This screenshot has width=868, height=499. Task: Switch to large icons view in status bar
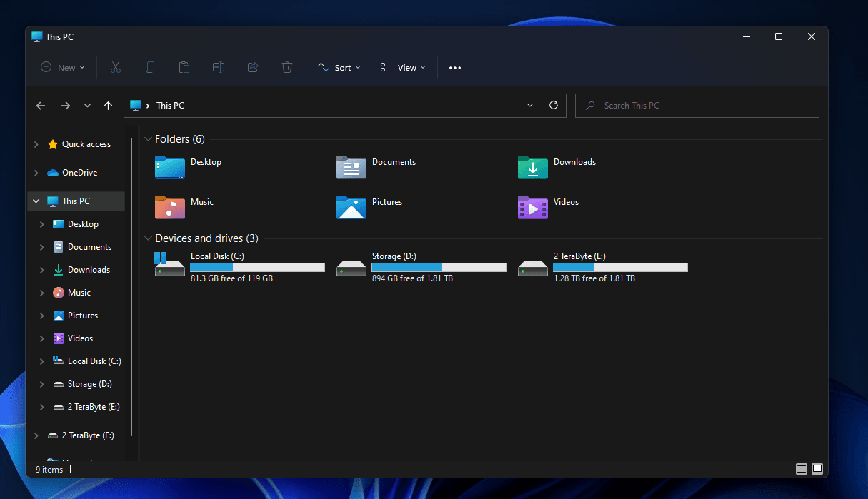click(817, 469)
